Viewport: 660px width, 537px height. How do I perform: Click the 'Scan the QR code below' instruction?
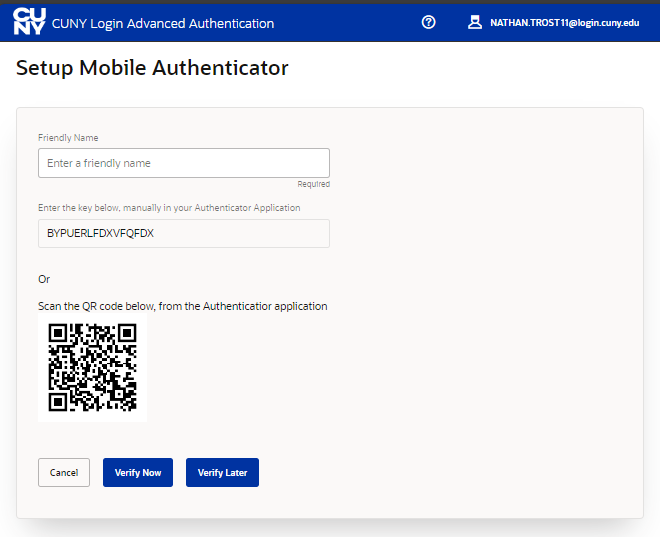tap(182, 306)
